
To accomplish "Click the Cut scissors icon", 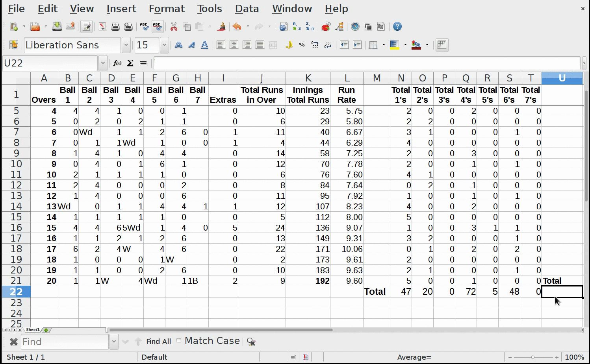I will tap(174, 27).
